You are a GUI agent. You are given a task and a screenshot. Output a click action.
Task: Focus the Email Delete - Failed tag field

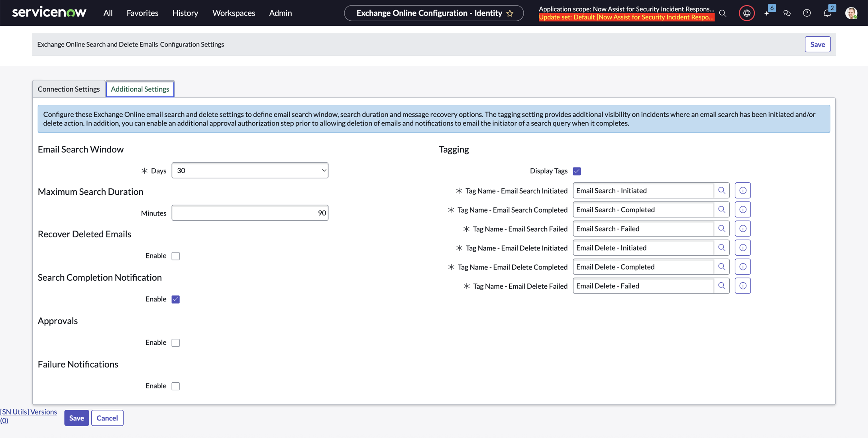tap(643, 286)
